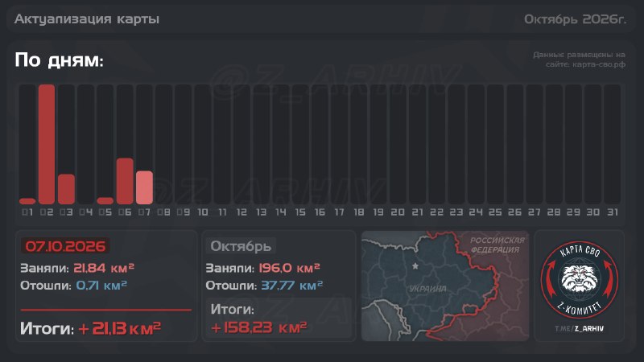This screenshot has width=644, height=362.
Task: Select the day 06 bar in chart
Action: (x=125, y=181)
